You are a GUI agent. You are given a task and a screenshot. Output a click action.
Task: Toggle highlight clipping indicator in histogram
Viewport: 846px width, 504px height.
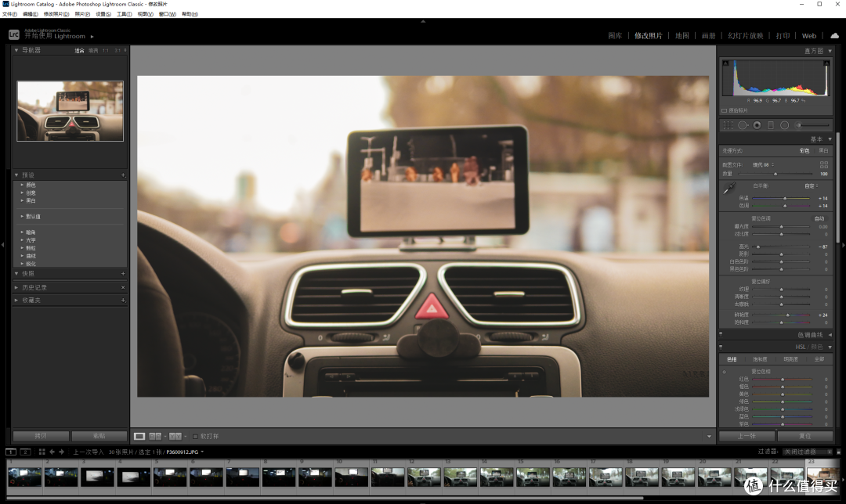point(826,63)
